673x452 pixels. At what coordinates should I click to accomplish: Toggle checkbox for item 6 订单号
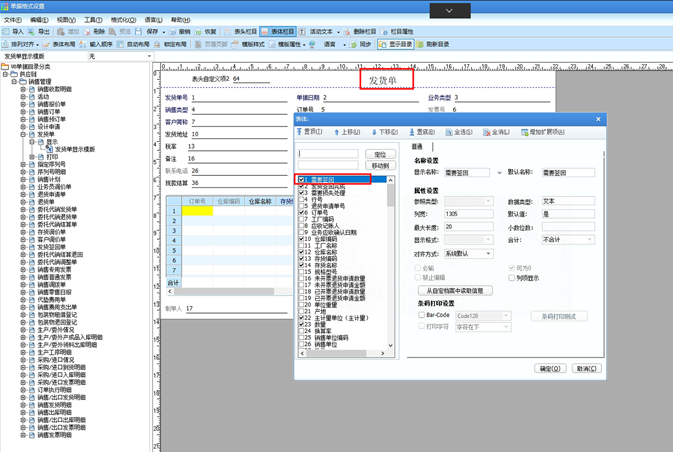point(301,212)
